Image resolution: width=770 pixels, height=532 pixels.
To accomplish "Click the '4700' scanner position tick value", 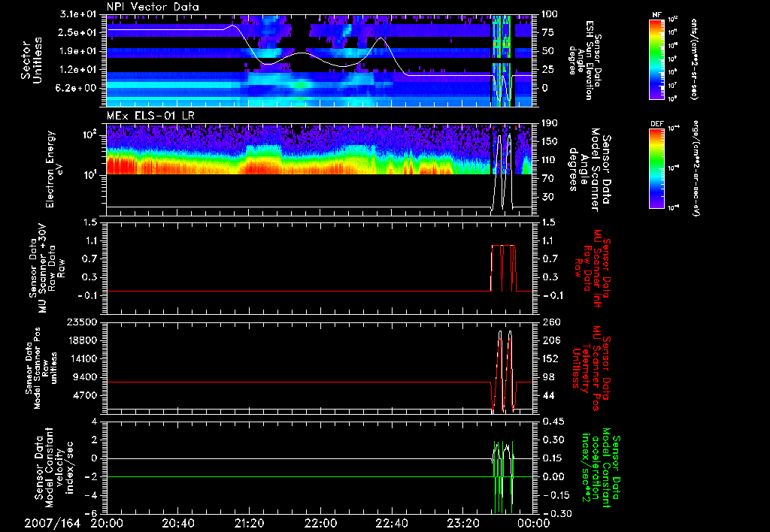I will (86, 395).
